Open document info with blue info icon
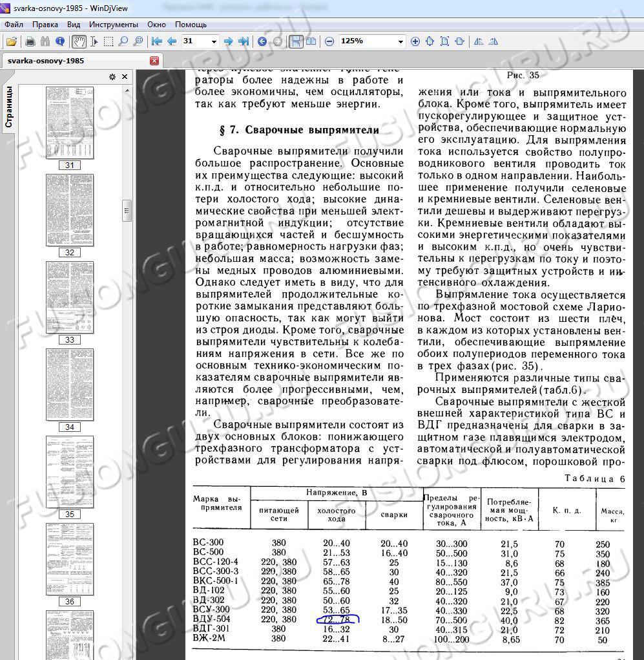 click(60, 41)
